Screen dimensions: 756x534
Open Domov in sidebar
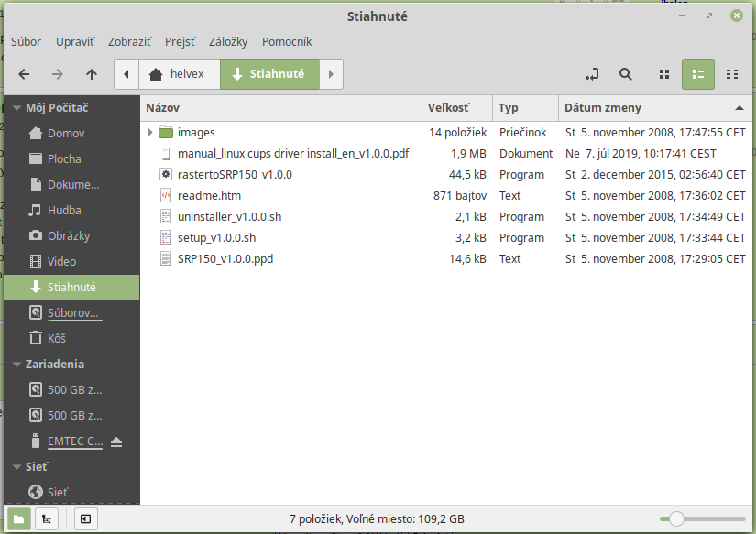[71, 134]
